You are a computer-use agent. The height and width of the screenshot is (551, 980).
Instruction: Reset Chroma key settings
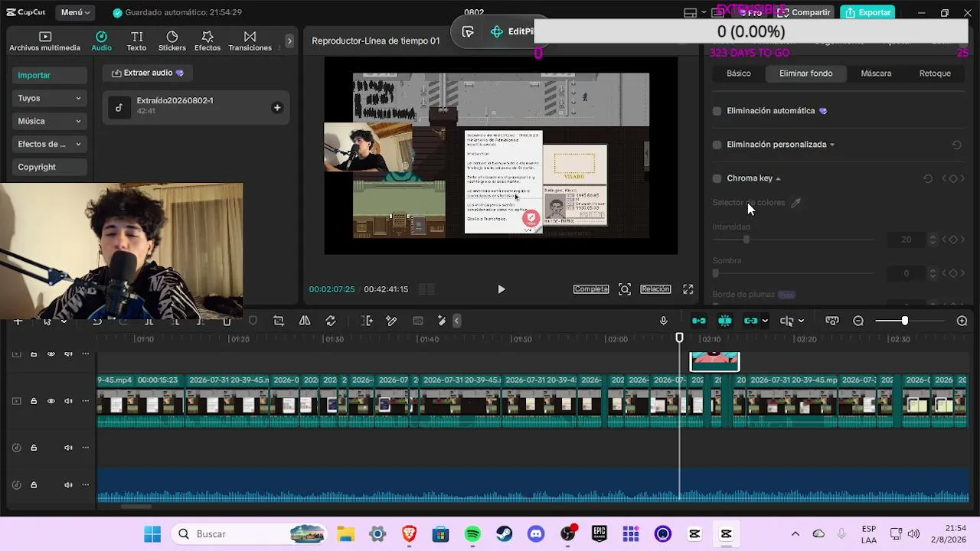click(x=928, y=178)
